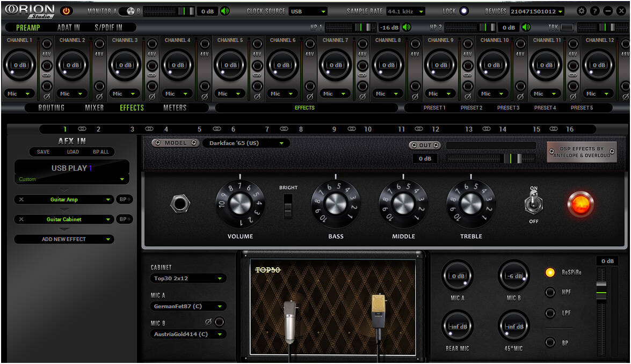Open Add New Effect dropdown
Image resolution: width=631 pixels, height=364 pixels.
(64, 239)
